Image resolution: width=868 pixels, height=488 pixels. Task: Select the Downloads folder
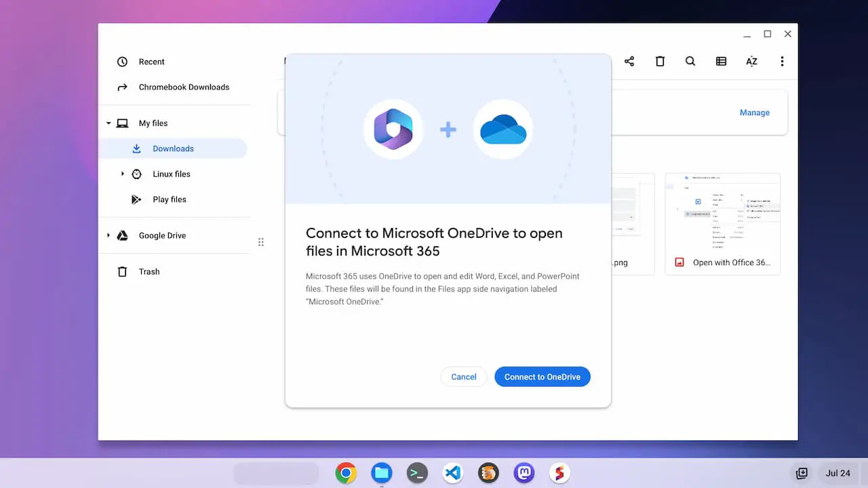pyautogui.click(x=174, y=148)
